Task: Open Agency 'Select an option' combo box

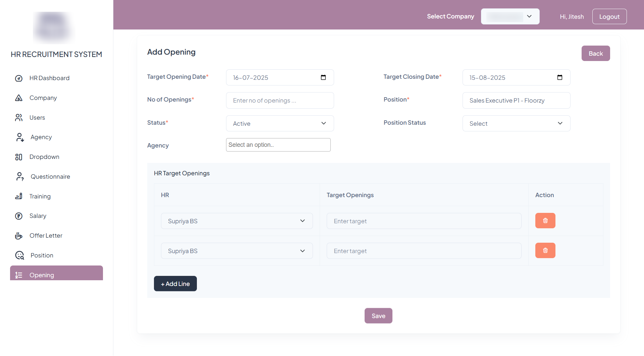Action: [x=278, y=145]
